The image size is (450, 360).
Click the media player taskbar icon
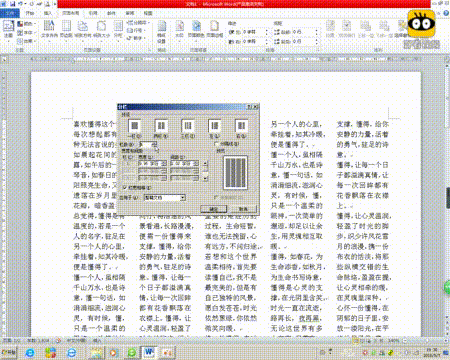tap(113, 352)
